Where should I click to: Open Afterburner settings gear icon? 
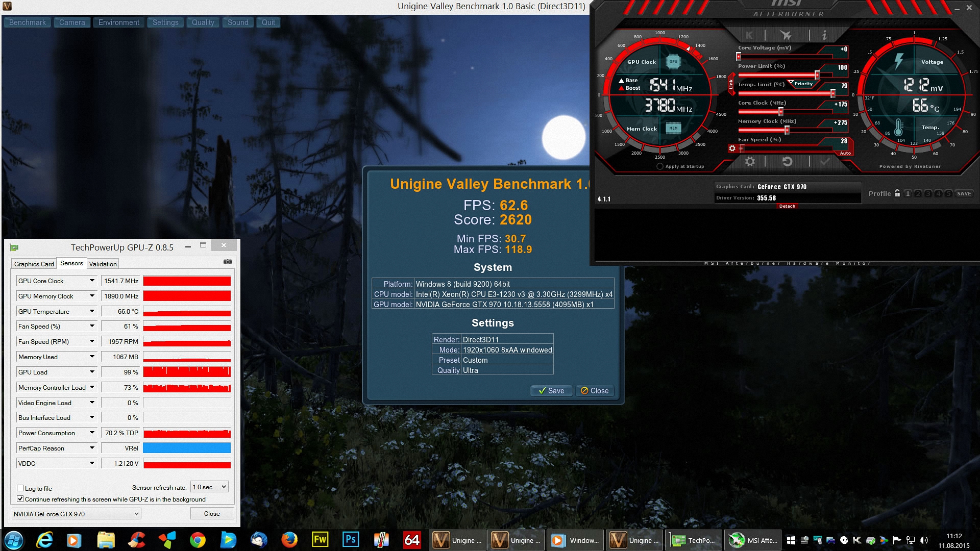(750, 162)
